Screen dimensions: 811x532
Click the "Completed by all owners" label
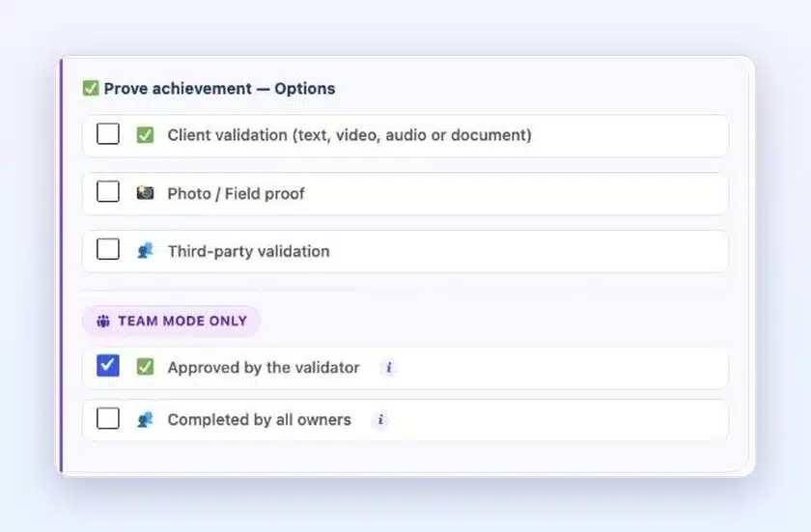click(259, 420)
